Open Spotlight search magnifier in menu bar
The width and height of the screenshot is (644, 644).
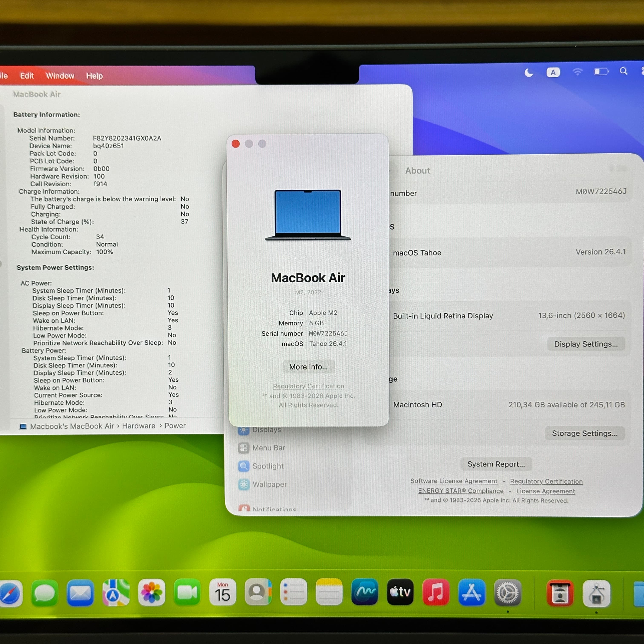pos(623,71)
